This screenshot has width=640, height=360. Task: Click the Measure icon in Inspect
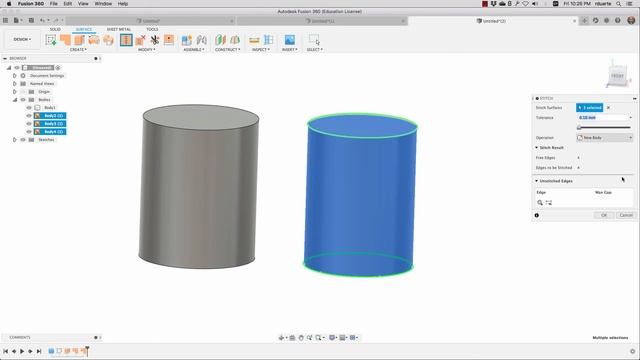[254, 40]
